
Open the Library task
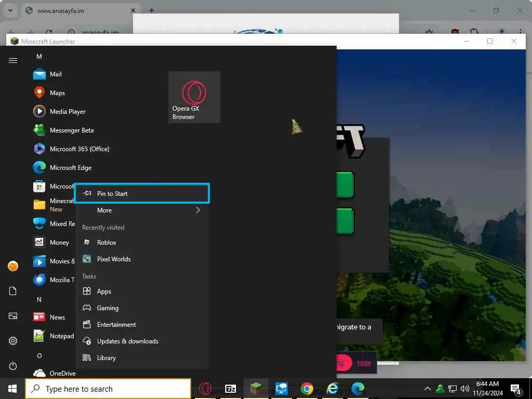coord(142,357)
